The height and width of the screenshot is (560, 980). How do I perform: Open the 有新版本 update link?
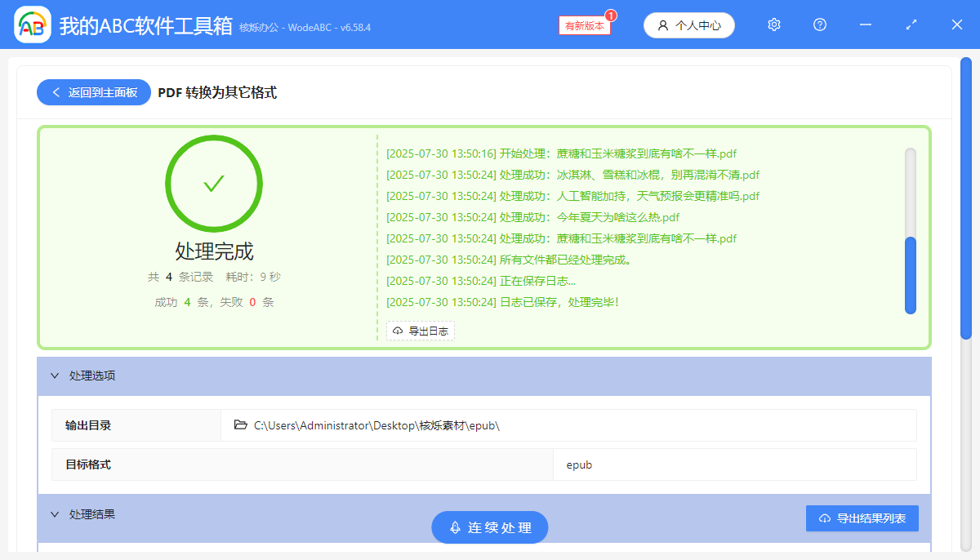pyautogui.click(x=583, y=25)
